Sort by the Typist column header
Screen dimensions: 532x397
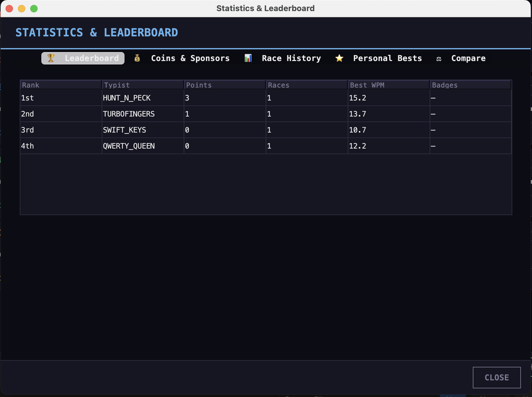(x=143, y=85)
